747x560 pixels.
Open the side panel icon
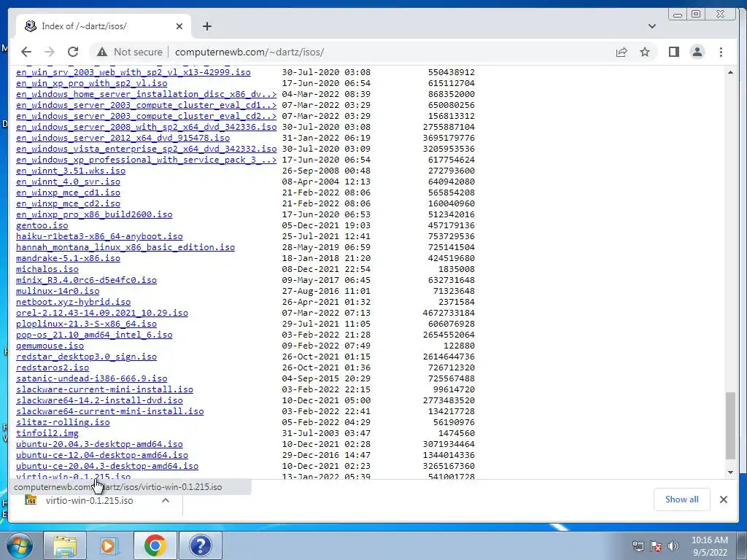pyautogui.click(x=673, y=52)
